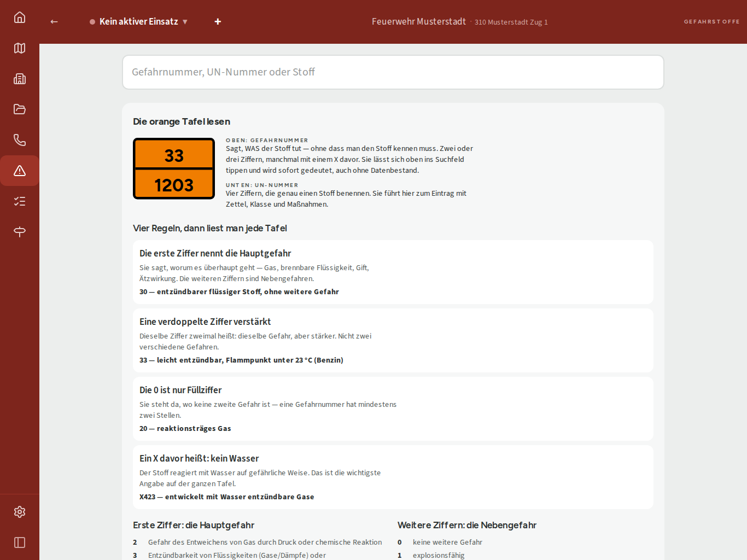Click row '2 Gefahr des Entweichens von Gas'
The height and width of the screenshot is (560, 747).
pyautogui.click(x=258, y=542)
